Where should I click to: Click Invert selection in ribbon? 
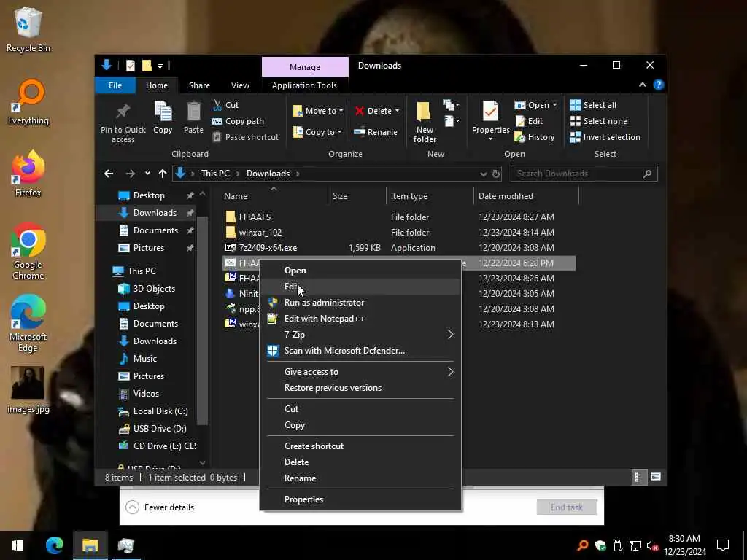click(x=605, y=137)
